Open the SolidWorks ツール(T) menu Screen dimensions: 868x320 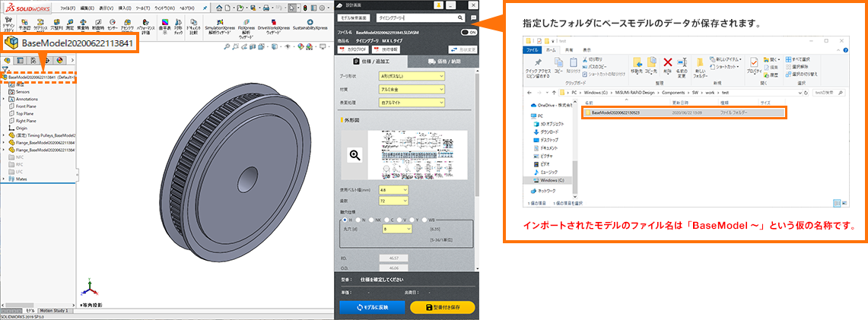pos(143,8)
